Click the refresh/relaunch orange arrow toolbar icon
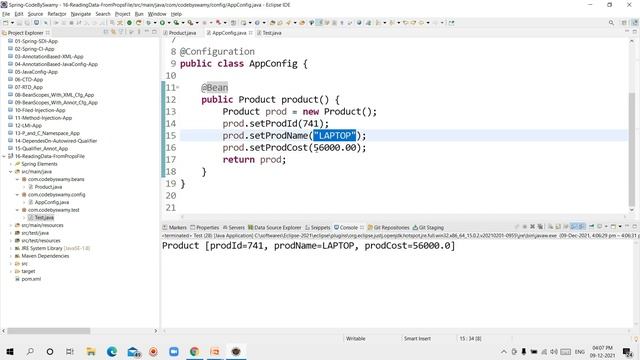640x360 pixels. tap(139, 23)
